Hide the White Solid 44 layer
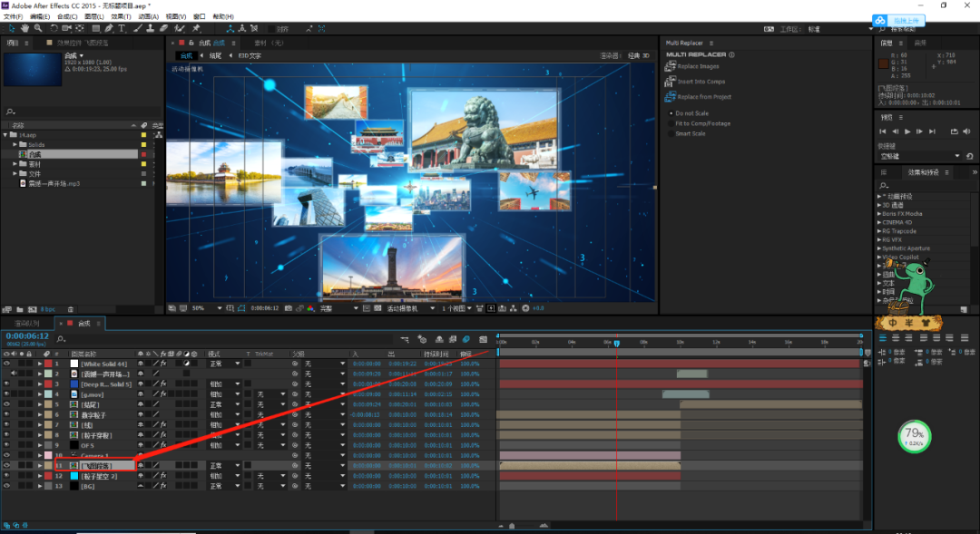Screen dimensions: 980x534 (6, 364)
